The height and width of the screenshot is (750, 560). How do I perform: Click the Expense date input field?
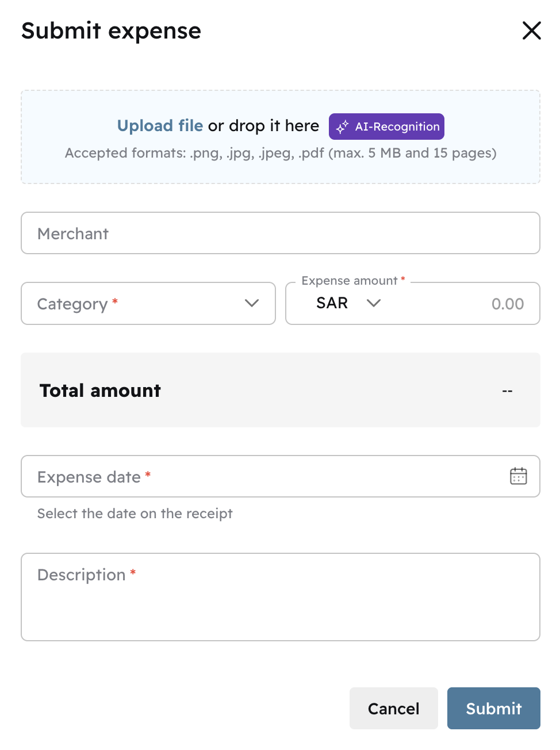click(x=264, y=476)
